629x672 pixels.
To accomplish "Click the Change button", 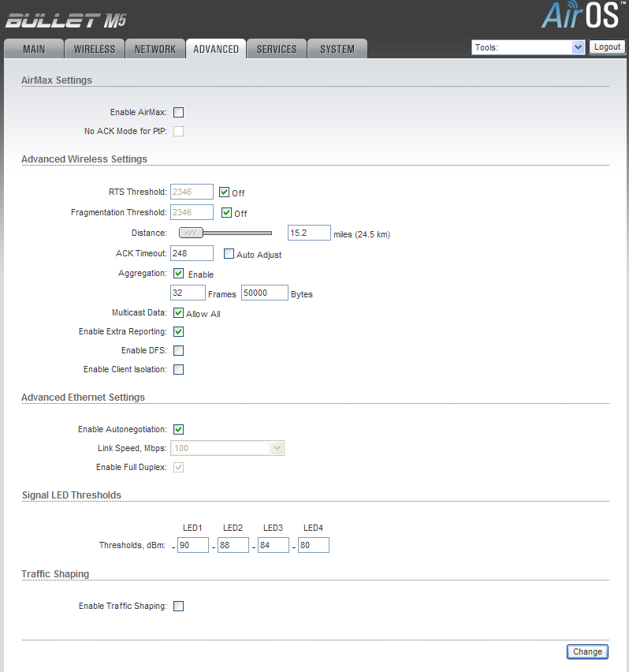I will click(587, 651).
